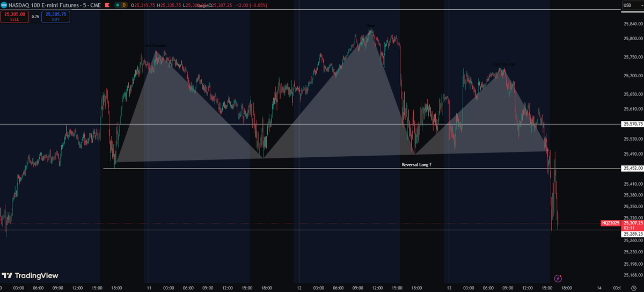The width and height of the screenshot is (644, 292).
Task: Open the purple lightning events icon
Action: [558, 278]
